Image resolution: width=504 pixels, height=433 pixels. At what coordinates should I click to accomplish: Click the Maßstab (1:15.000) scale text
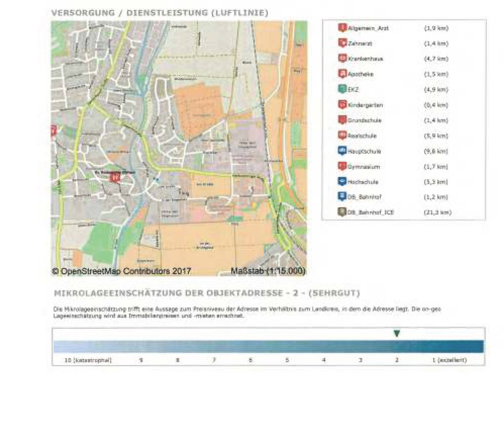pyautogui.click(x=268, y=271)
